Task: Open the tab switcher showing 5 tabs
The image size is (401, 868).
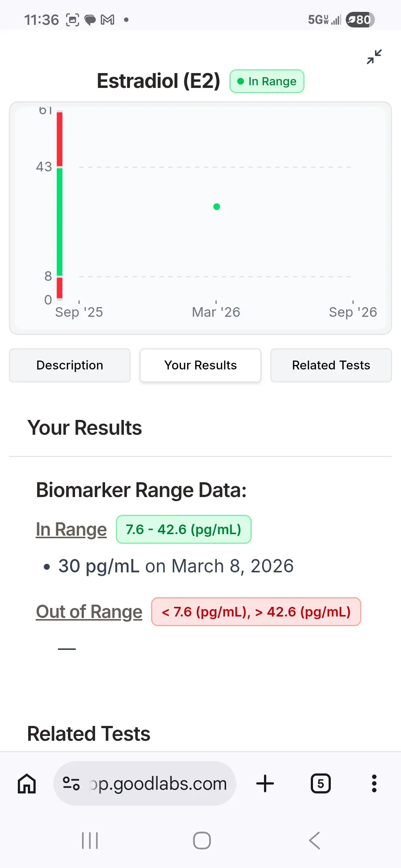Action: [x=320, y=783]
